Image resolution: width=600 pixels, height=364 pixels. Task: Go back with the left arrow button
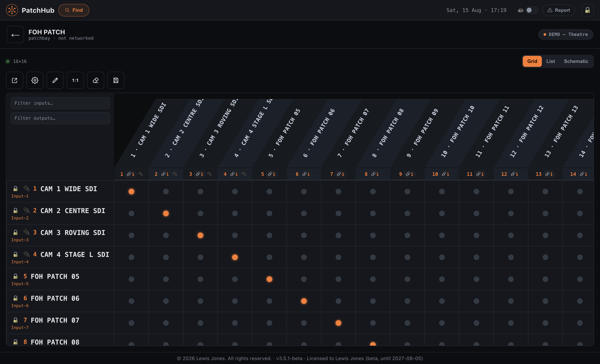(x=15, y=34)
